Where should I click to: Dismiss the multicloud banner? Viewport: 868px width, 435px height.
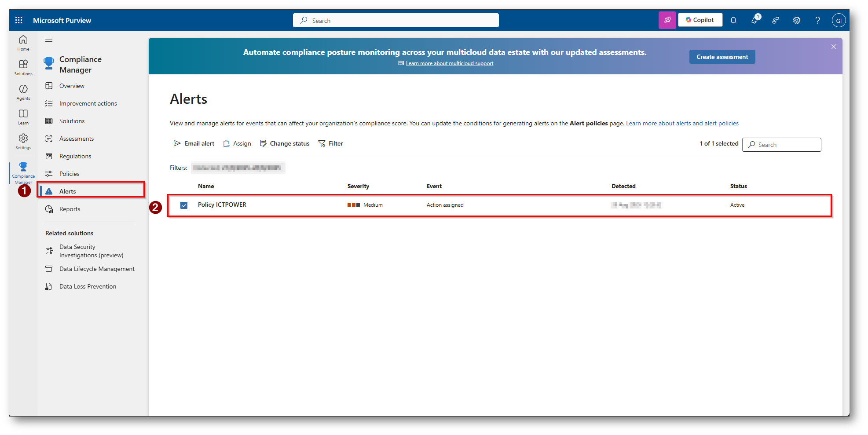pyautogui.click(x=834, y=47)
